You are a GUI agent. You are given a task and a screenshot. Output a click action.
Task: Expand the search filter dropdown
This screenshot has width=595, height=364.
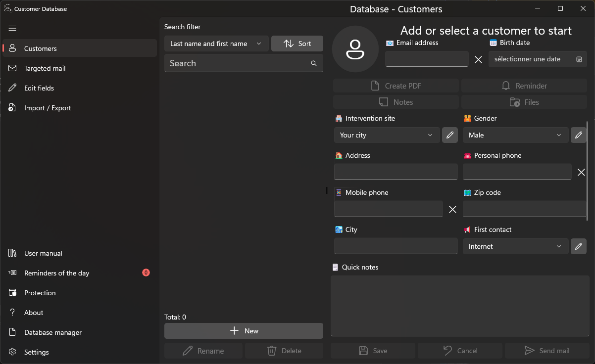tap(216, 44)
